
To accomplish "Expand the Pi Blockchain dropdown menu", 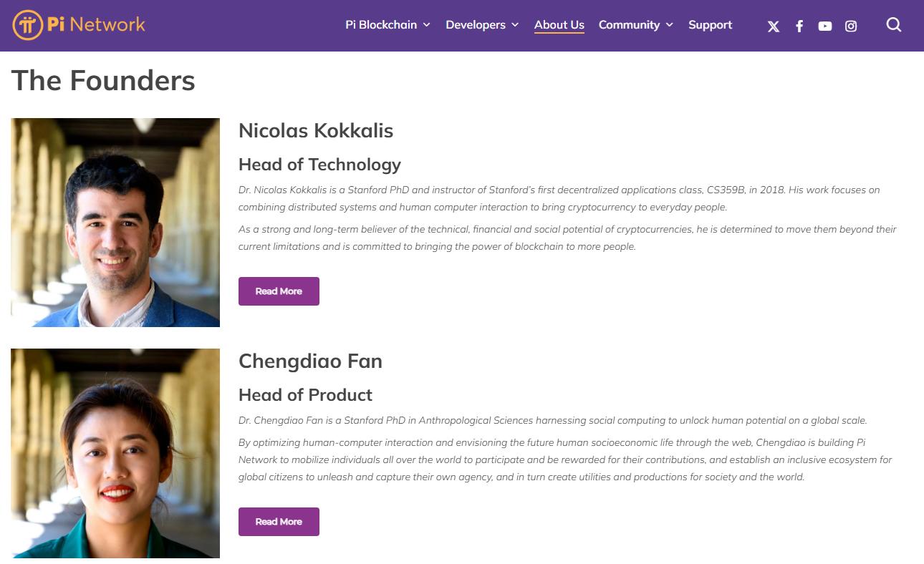I will click(387, 25).
